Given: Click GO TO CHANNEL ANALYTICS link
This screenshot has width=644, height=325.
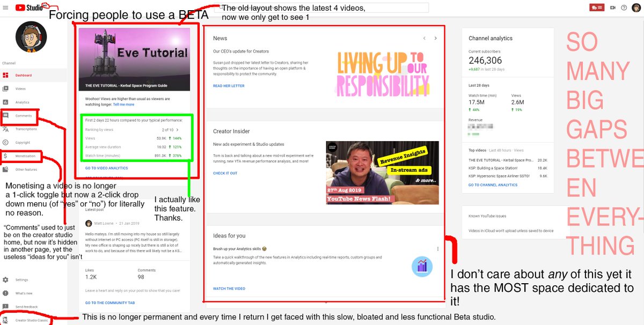Looking at the screenshot, I should (493, 185).
